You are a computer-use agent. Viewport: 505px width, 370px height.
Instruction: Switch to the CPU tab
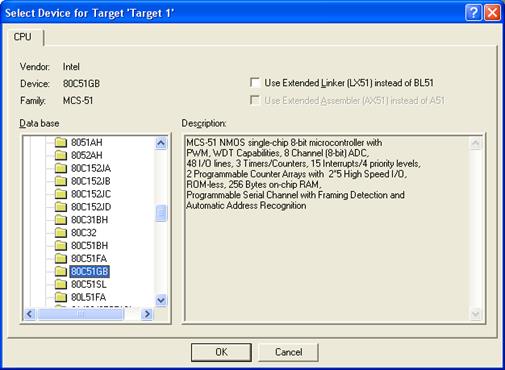tap(23, 37)
